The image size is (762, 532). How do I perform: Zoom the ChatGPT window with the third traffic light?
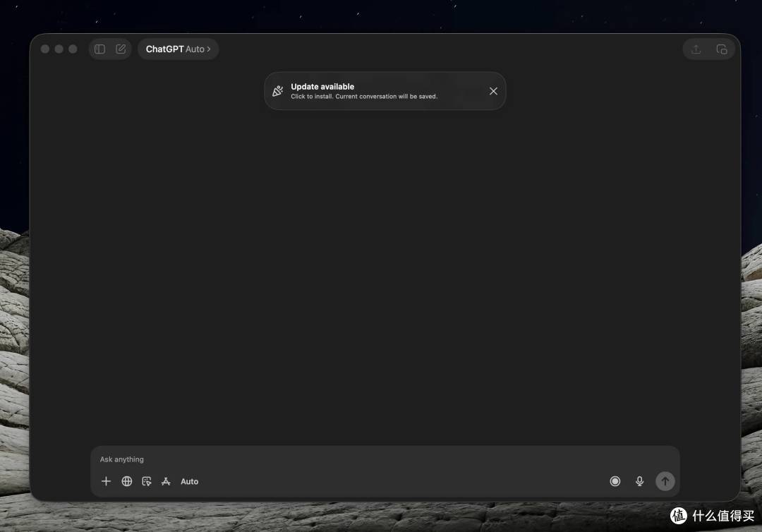pyautogui.click(x=73, y=49)
